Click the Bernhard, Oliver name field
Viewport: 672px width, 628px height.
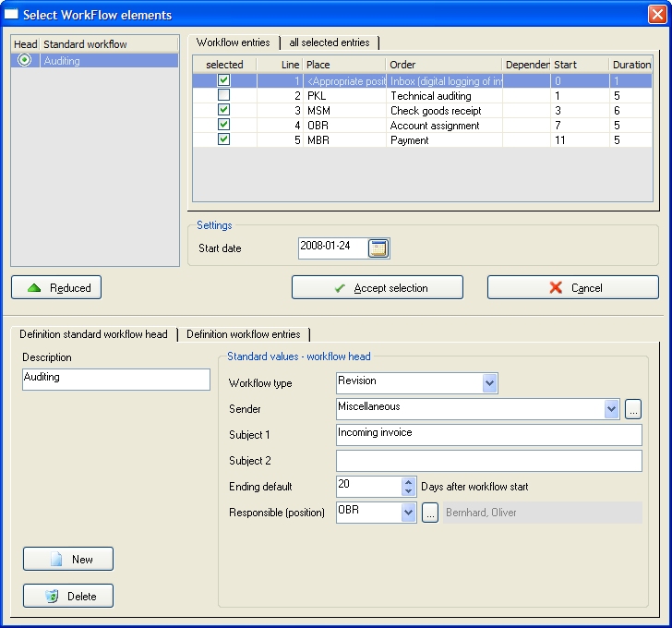click(x=542, y=513)
